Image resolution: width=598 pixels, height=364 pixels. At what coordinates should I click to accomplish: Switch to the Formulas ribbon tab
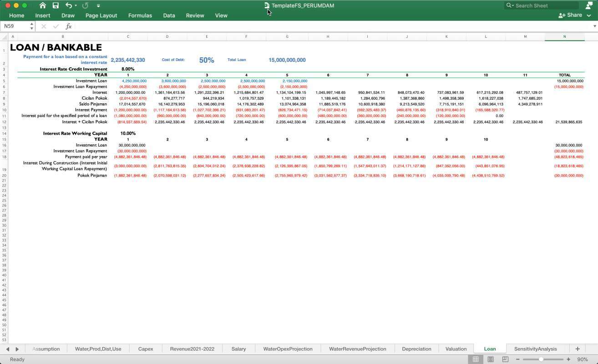[140, 15]
